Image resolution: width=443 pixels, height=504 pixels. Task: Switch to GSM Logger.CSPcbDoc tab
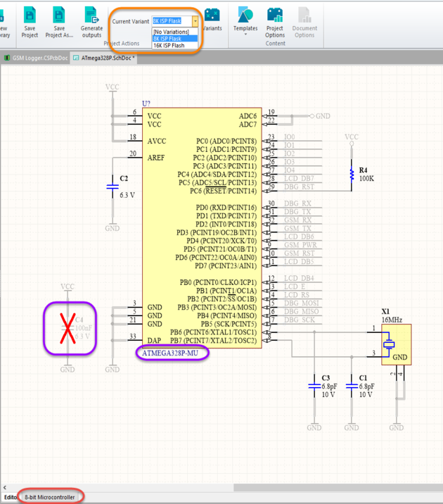39,58
